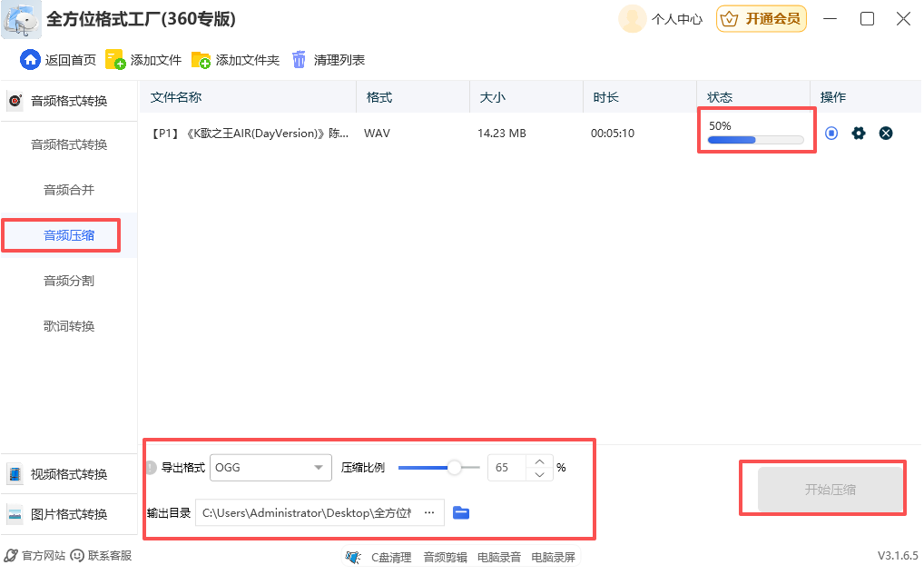This screenshot has width=924, height=575.
Task: Increase compression ratio with up arrow
Action: [x=540, y=461]
